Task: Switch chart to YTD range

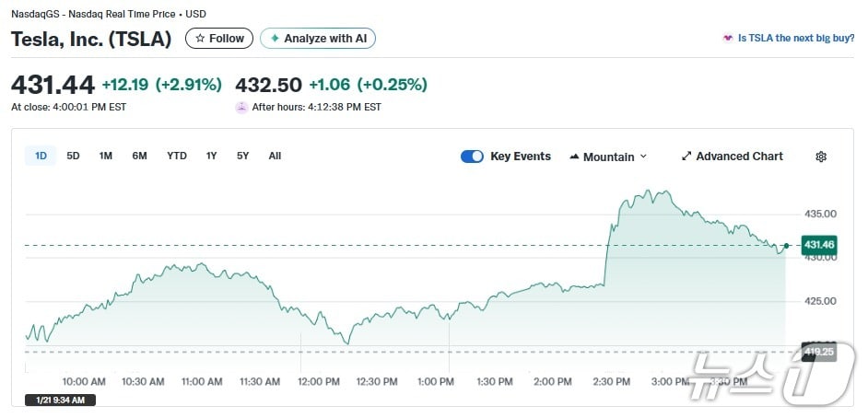Action: [x=177, y=156]
